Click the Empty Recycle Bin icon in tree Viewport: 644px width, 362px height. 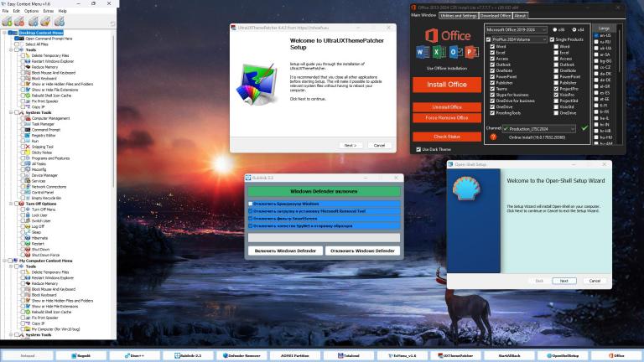point(28,198)
